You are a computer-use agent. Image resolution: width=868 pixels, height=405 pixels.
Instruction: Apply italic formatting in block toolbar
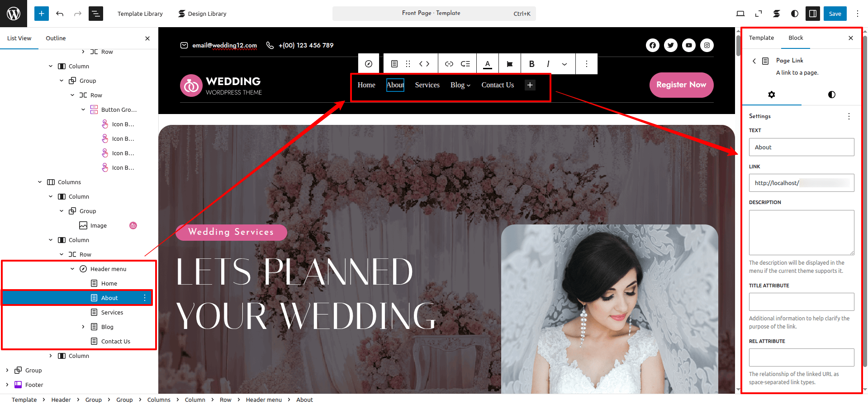[548, 64]
